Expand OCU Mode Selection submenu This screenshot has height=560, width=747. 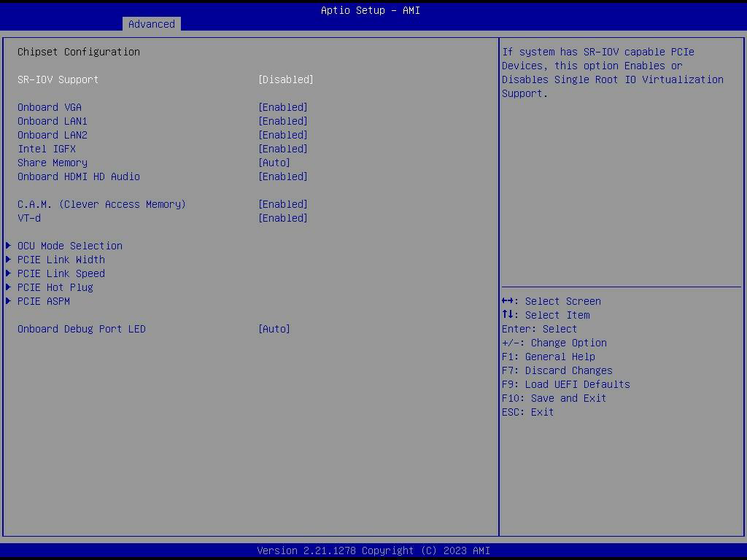click(70, 246)
